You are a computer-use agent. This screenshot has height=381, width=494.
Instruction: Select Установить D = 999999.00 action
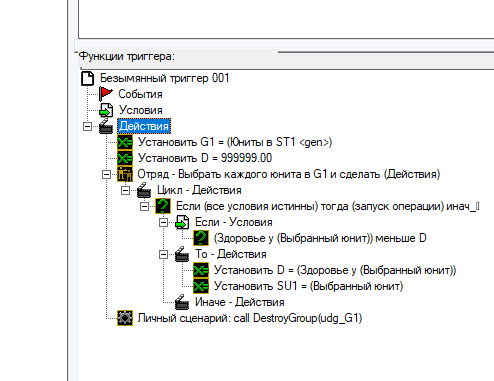(x=205, y=158)
